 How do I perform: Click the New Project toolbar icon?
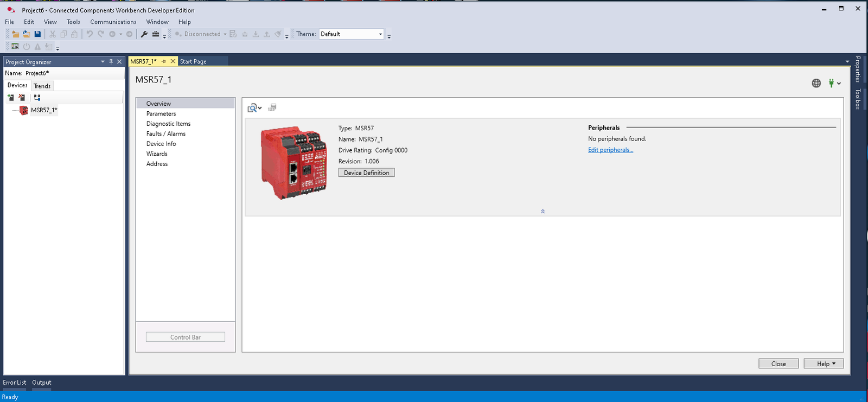(15, 34)
